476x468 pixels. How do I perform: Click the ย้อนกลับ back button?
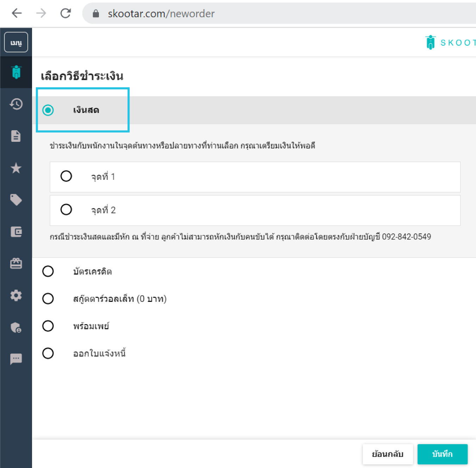coord(388,454)
